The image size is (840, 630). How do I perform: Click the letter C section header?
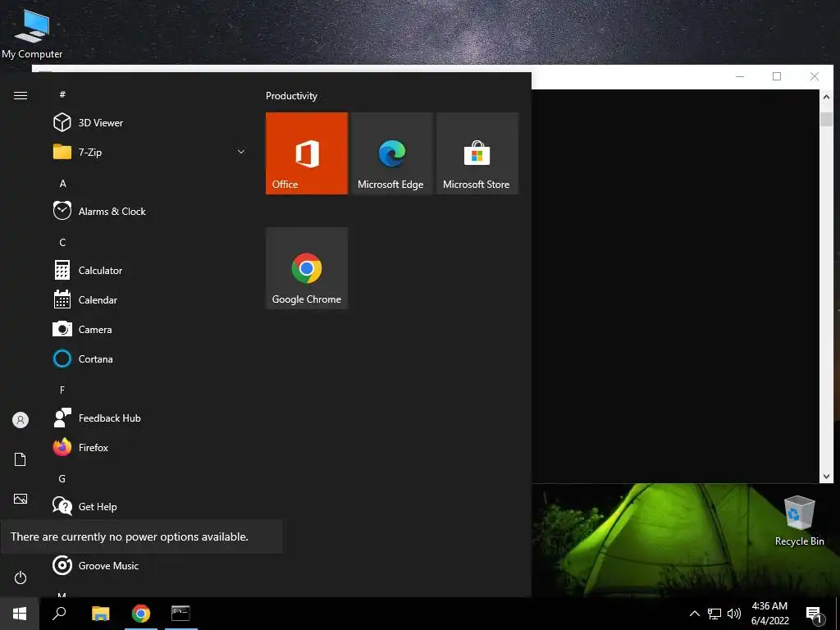[62, 242]
